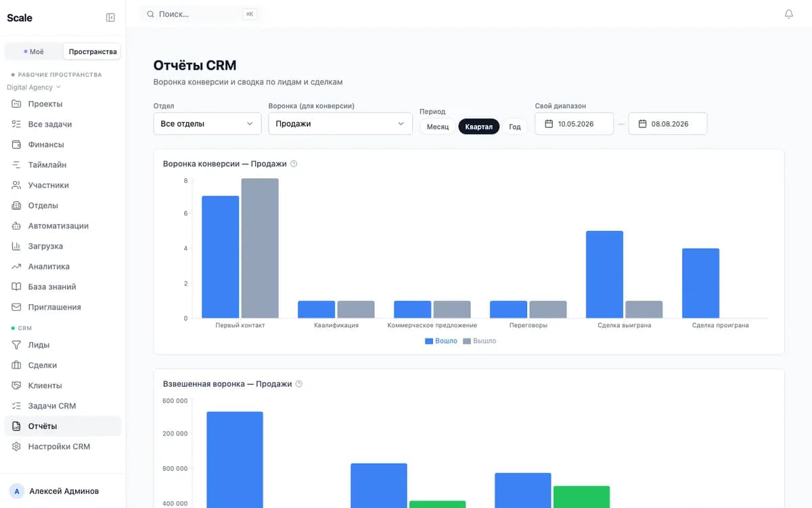Open the Воронка dropdown (Продажи)

(340, 124)
